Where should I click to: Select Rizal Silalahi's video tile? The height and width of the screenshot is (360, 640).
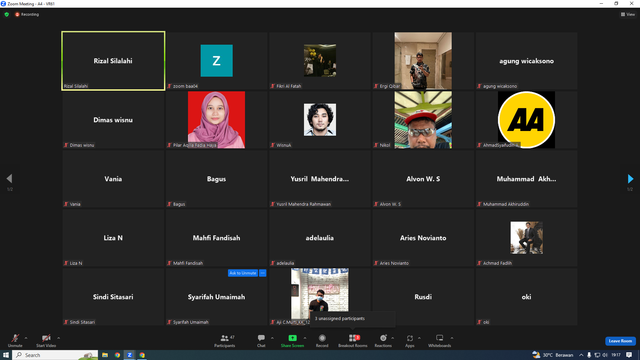point(113,60)
